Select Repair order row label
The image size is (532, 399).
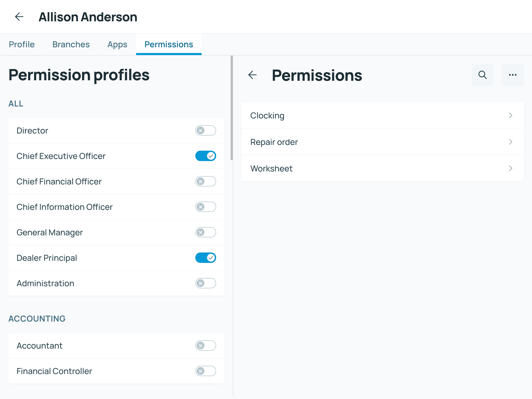pyautogui.click(x=274, y=142)
